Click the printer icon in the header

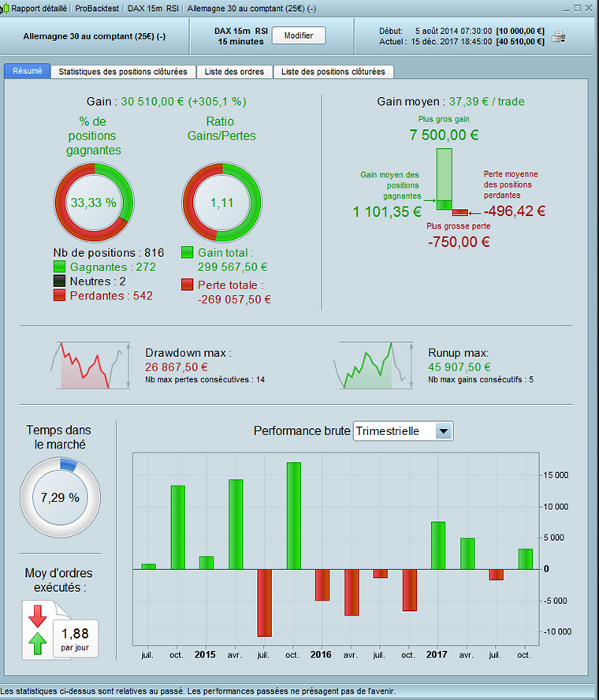558,36
